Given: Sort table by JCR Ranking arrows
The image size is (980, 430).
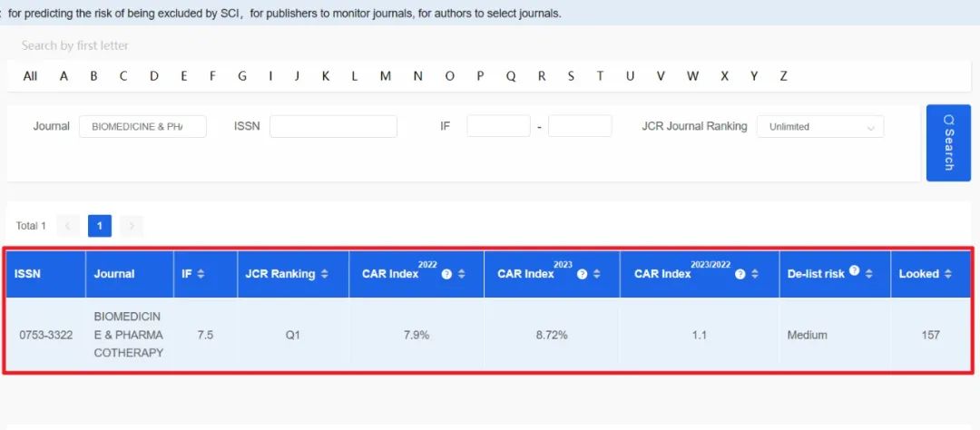Looking at the screenshot, I should 324,274.
